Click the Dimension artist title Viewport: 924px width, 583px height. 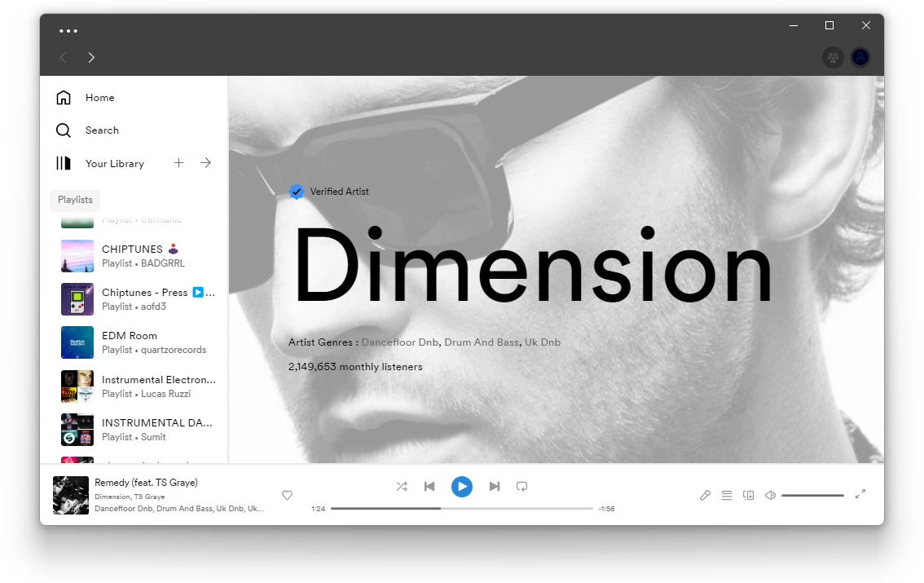point(534,266)
